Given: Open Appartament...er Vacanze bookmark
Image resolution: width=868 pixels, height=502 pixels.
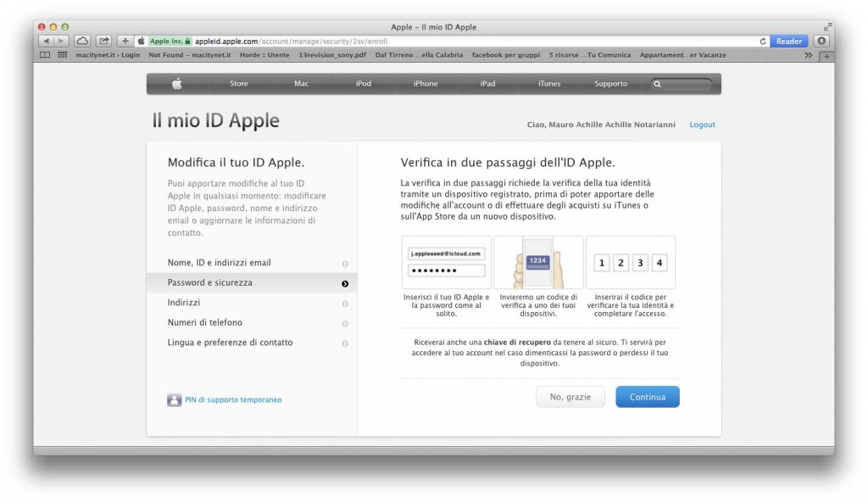Looking at the screenshot, I should tap(683, 55).
